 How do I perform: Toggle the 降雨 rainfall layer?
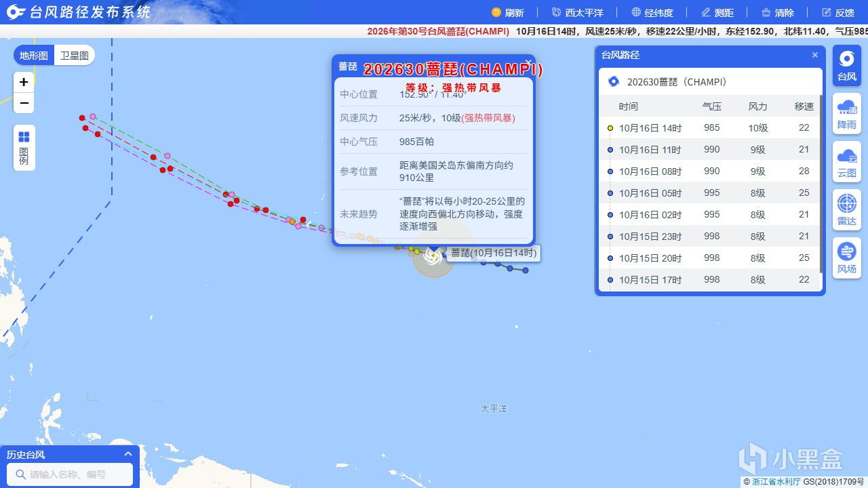[847, 114]
